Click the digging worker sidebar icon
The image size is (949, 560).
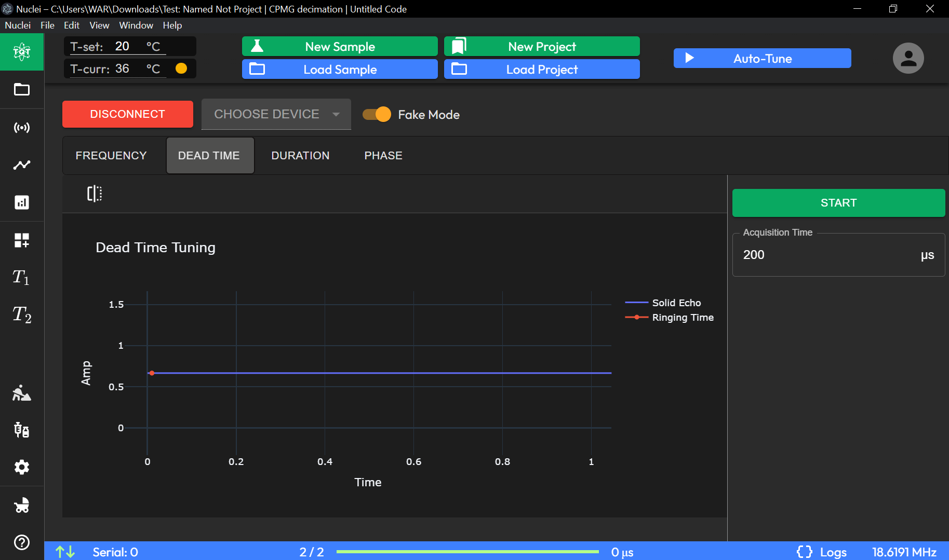[x=22, y=393]
